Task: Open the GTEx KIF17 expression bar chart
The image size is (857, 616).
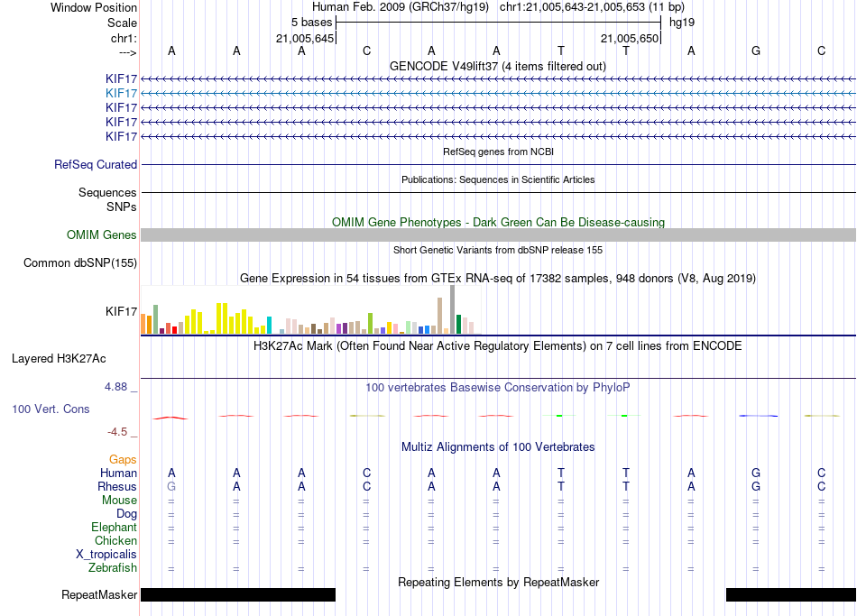Action: [x=310, y=309]
